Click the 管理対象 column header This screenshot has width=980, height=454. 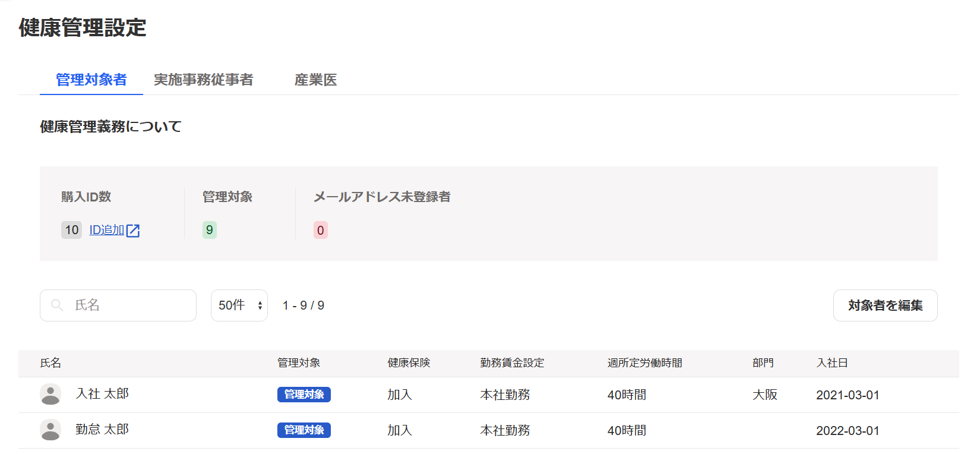pos(299,362)
